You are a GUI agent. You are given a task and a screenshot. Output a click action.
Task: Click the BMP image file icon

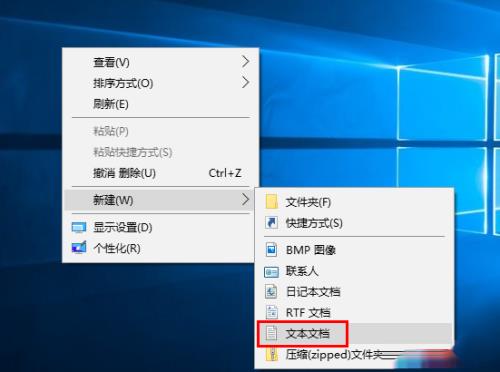(x=271, y=249)
